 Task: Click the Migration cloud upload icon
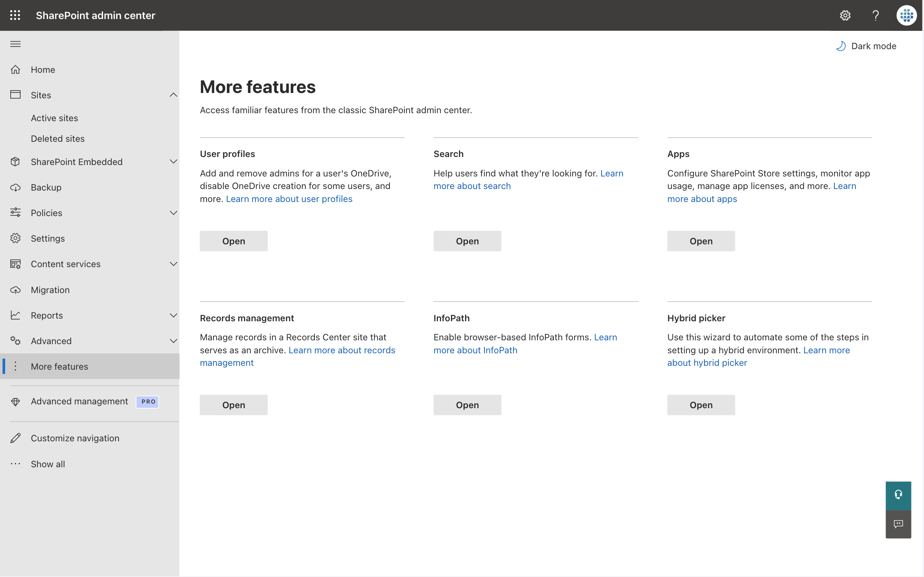[x=15, y=290]
